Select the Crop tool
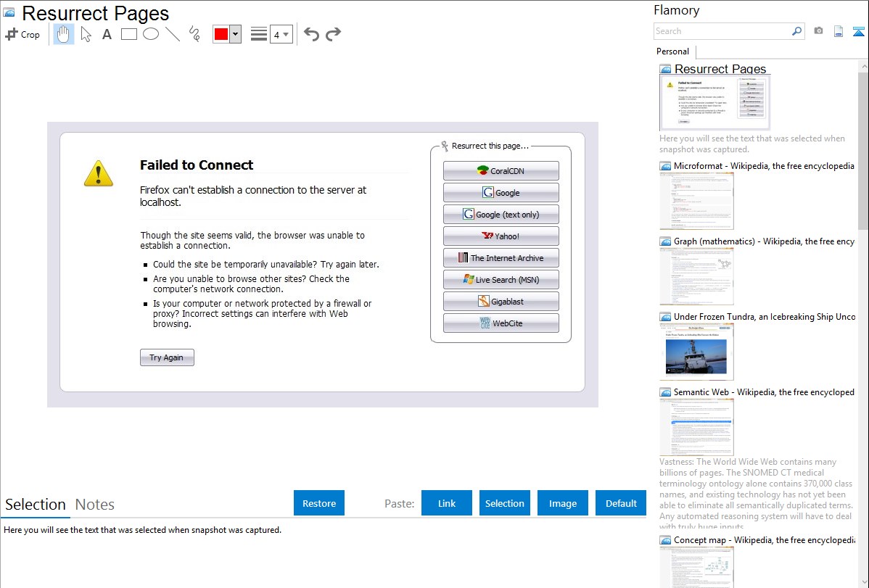The height and width of the screenshot is (588, 869). click(x=22, y=34)
